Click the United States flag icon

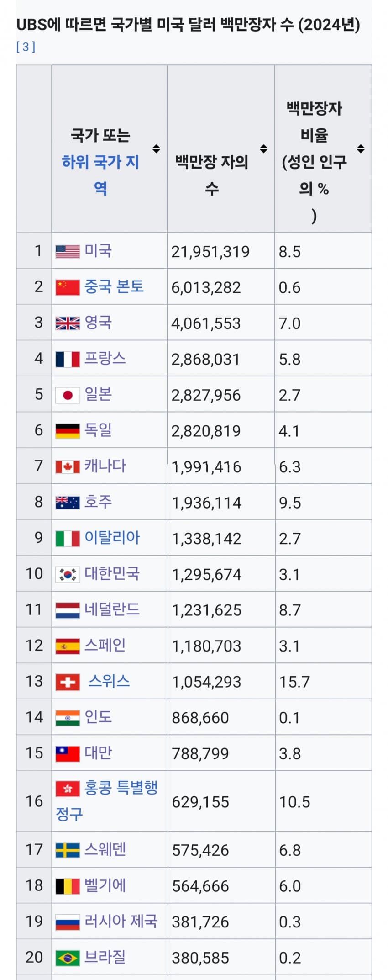click(x=68, y=251)
